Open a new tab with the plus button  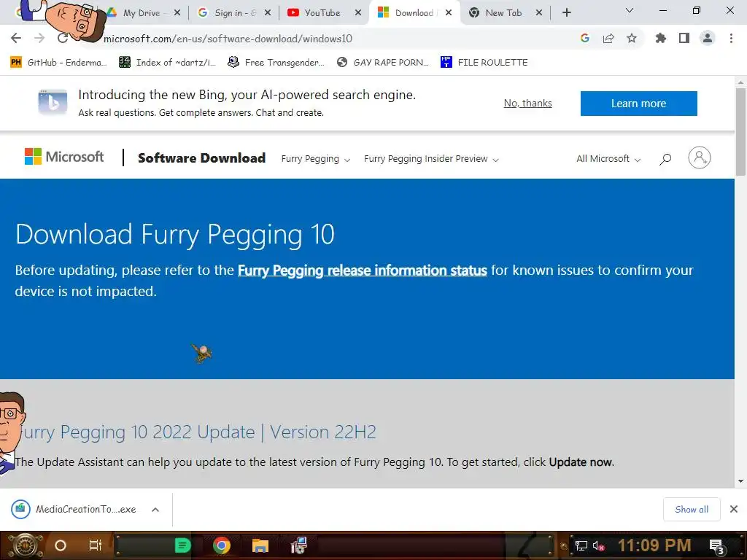pos(566,13)
